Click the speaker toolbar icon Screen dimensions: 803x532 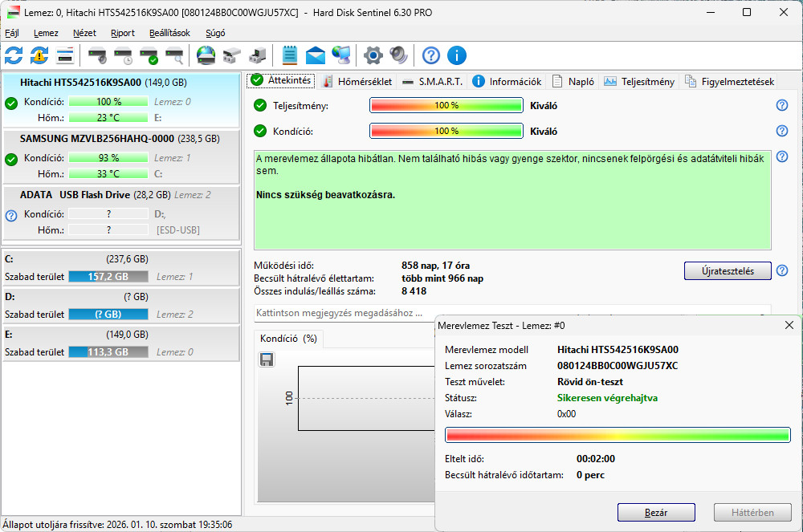pos(398,55)
